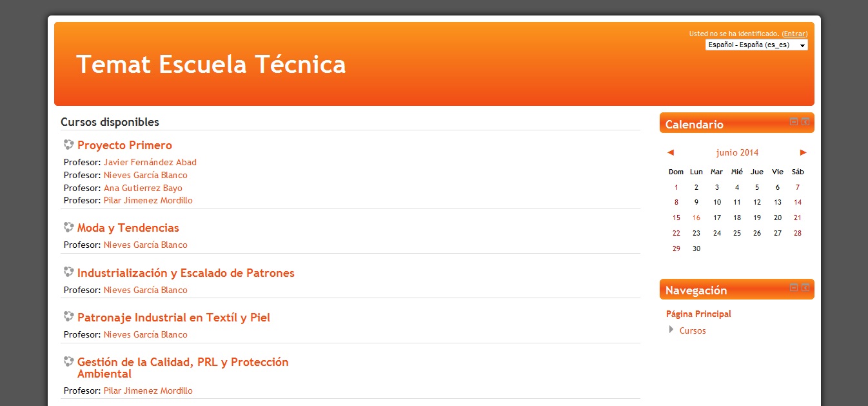Collapse the Calendario block
Viewport: 868px width, 406px height.
pos(794,121)
